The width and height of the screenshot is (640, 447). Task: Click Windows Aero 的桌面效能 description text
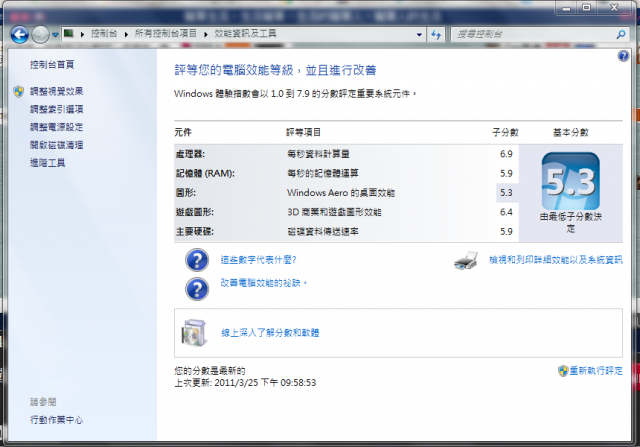pyautogui.click(x=341, y=193)
